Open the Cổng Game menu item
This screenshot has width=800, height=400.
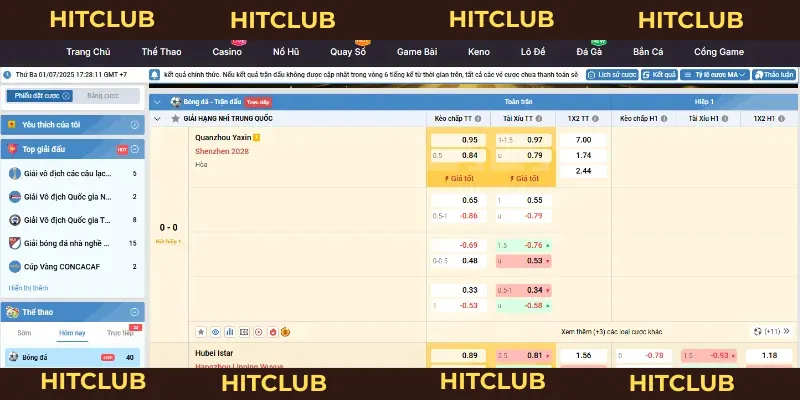click(719, 52)
